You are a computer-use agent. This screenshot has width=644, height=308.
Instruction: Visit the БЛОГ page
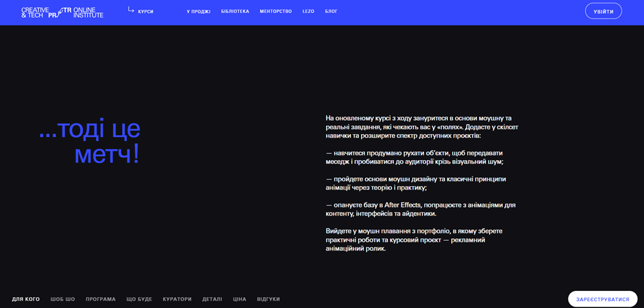tap(331, 12)
